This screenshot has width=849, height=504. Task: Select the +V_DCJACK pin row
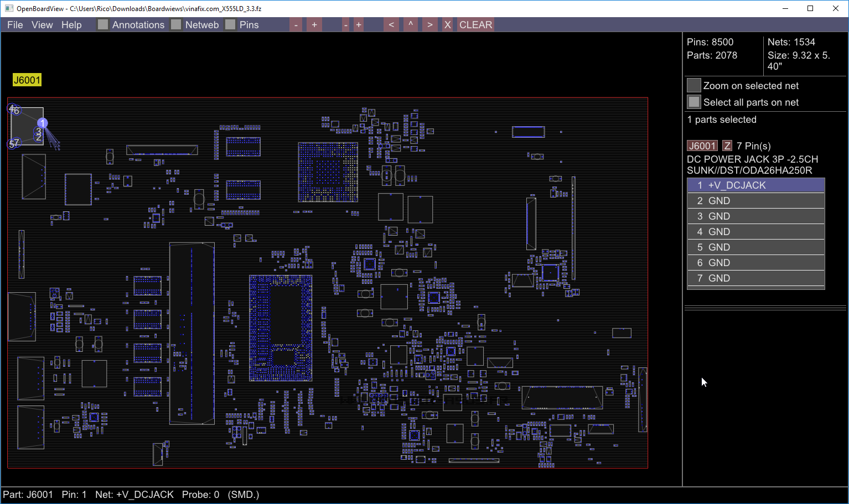[755, 185]
